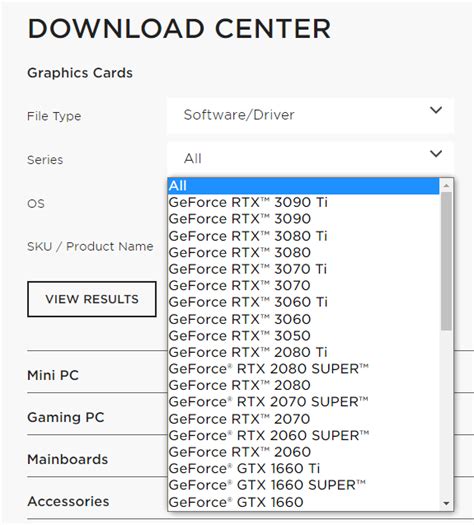474x525 pixels.
Task: Expand the Accessories section
Action: tap(68, 501)
